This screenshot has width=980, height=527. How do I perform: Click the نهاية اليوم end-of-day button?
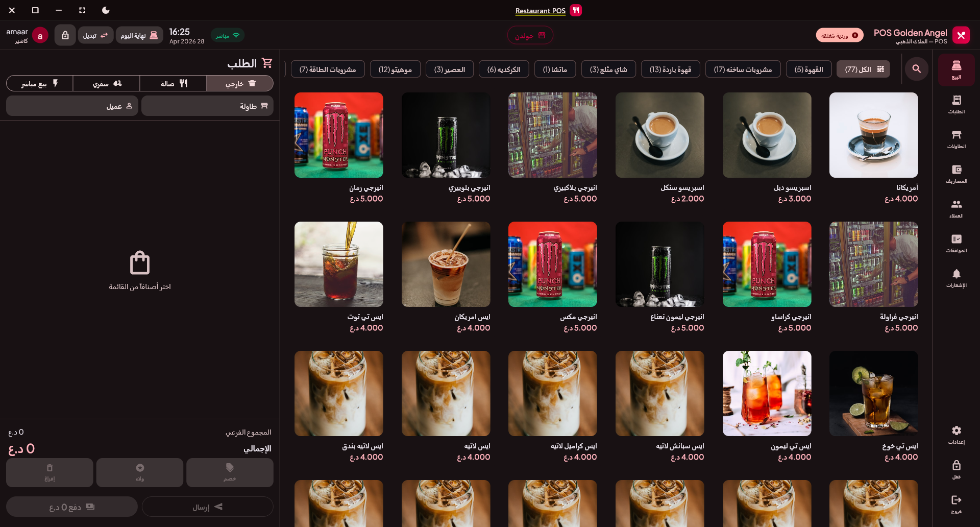139,35
